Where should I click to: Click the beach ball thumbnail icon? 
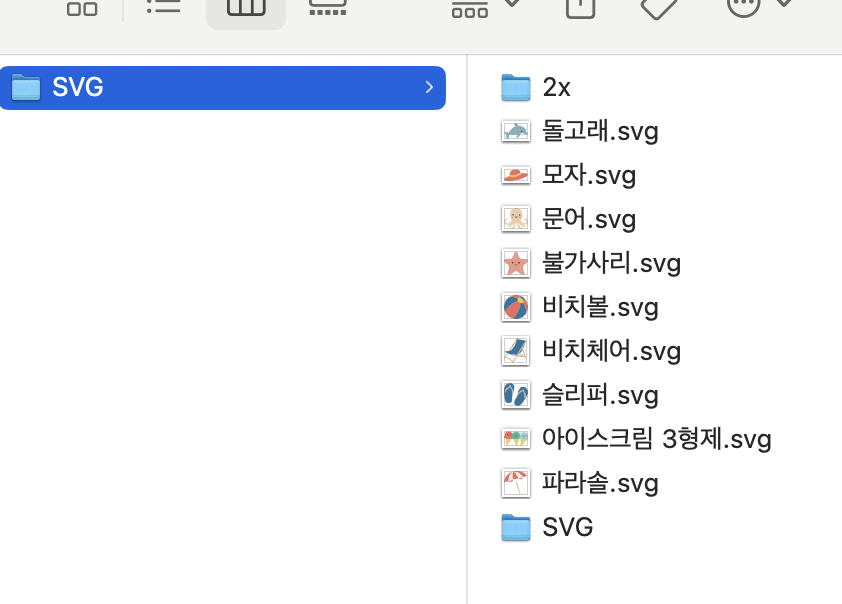click(x=516, y=307)
